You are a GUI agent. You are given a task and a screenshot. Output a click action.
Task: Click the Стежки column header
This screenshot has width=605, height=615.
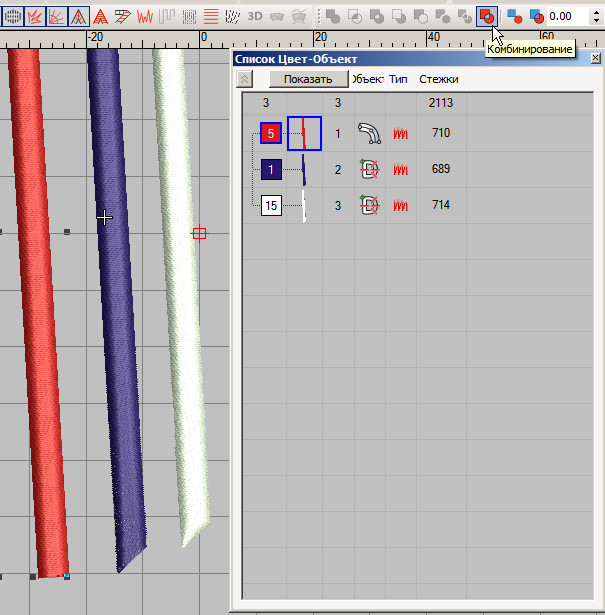(x=439, y=78)
